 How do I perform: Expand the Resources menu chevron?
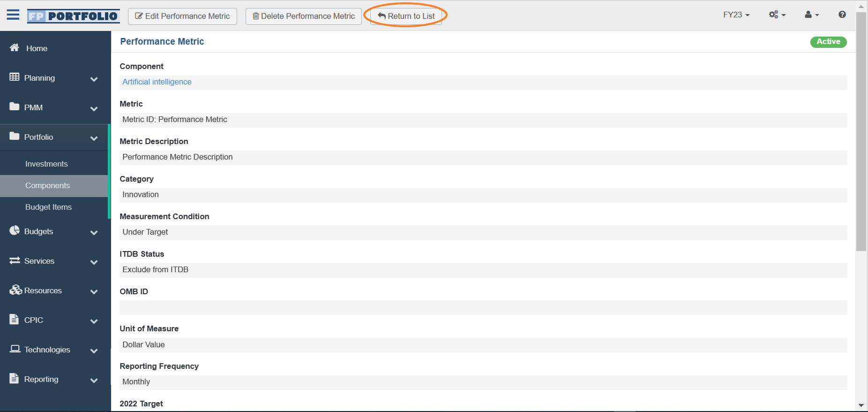pos(94,291)
